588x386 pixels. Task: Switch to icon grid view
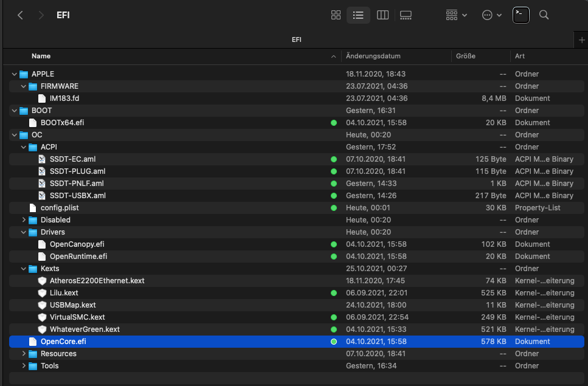click(x=336, y=15)
